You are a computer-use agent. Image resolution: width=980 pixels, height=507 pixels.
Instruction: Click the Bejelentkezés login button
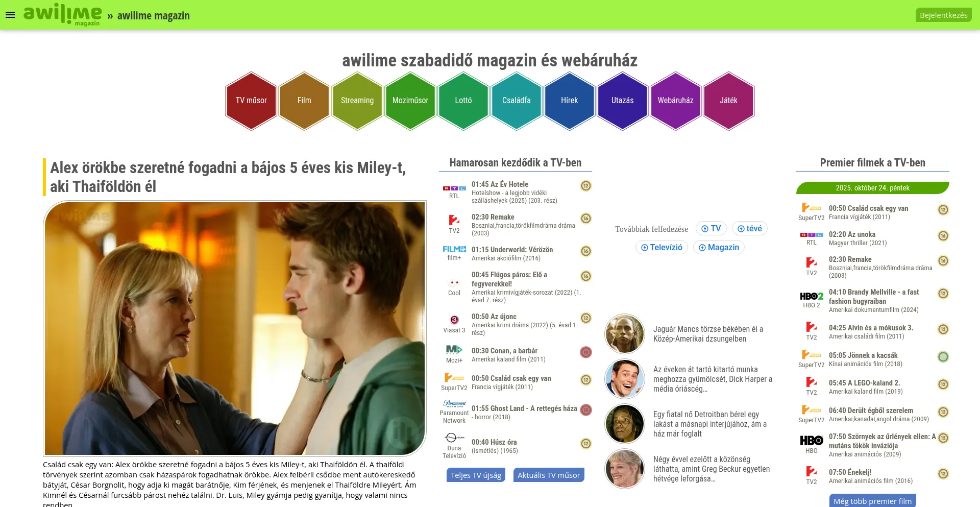click(x=943, y=15)
